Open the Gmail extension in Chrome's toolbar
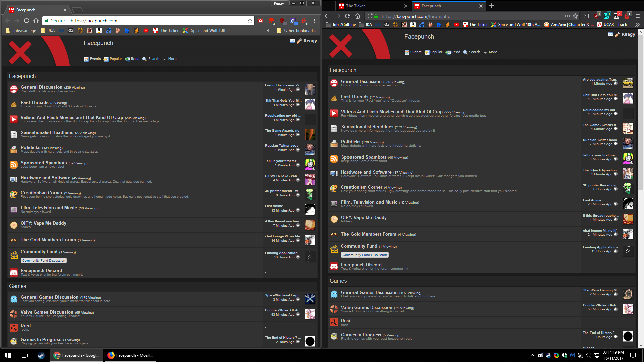Image resolution: width=644 pixels, height=362 pixels. 261,21
